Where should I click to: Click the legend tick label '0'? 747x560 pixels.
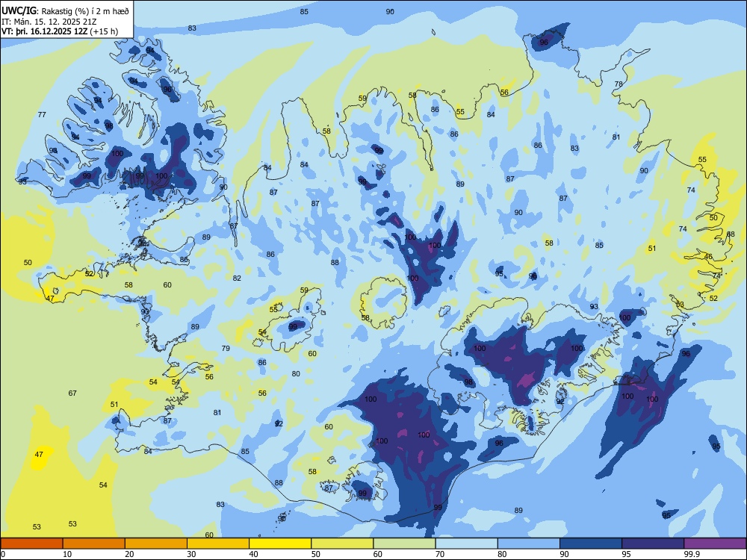(x=3, y=554)
